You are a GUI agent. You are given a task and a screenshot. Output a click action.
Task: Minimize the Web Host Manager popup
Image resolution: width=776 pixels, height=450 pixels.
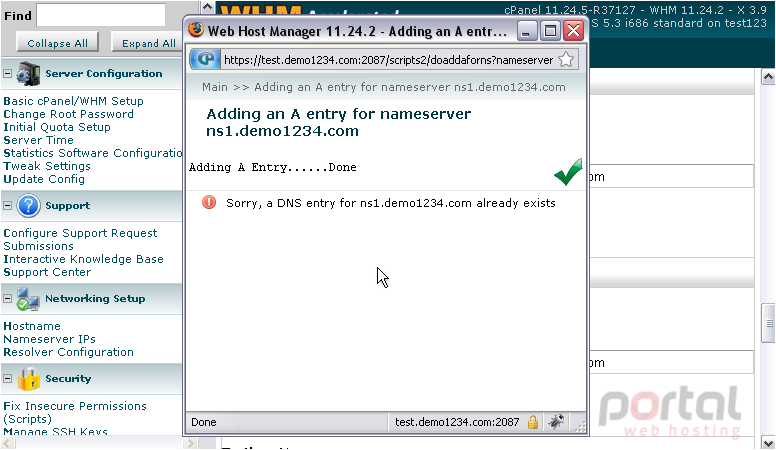tap(526, 31)
